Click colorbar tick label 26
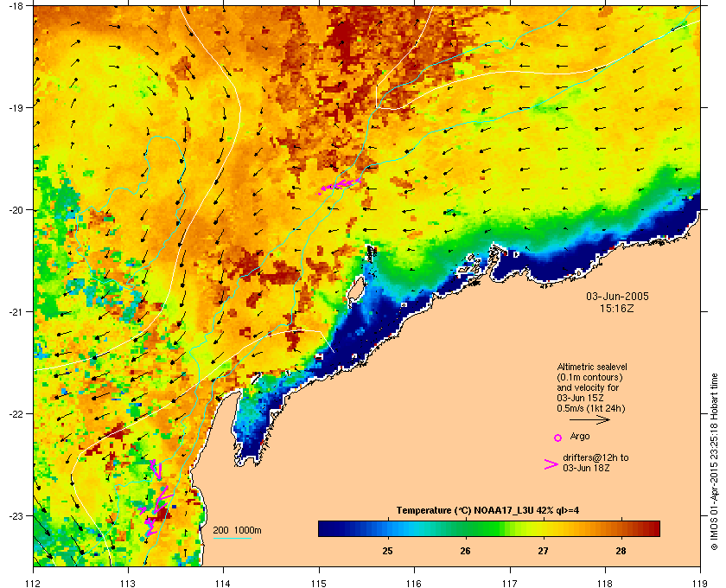 465,551
